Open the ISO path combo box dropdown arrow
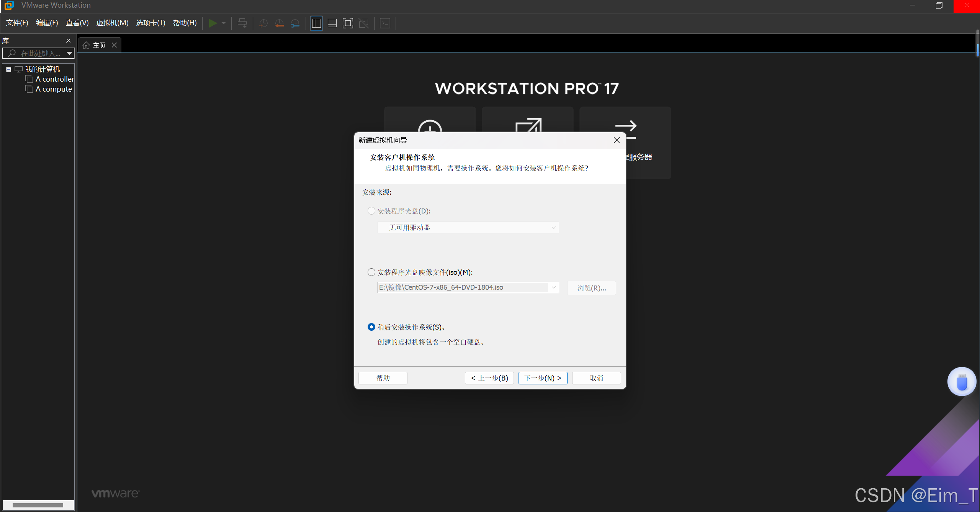 coord(554,287)
